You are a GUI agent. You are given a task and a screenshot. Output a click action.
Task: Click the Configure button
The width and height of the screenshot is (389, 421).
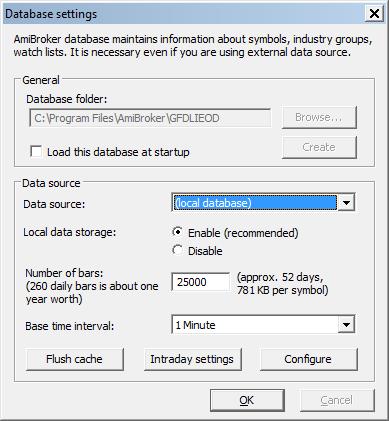(308, 359)
